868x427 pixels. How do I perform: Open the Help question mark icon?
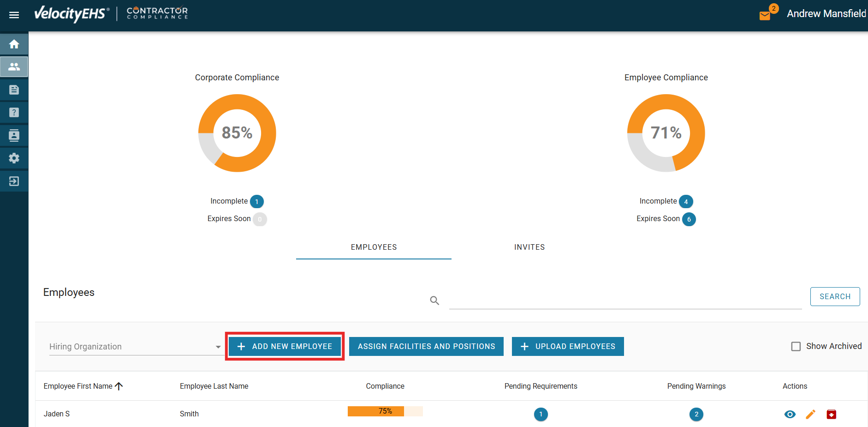[x=14, y=112]
